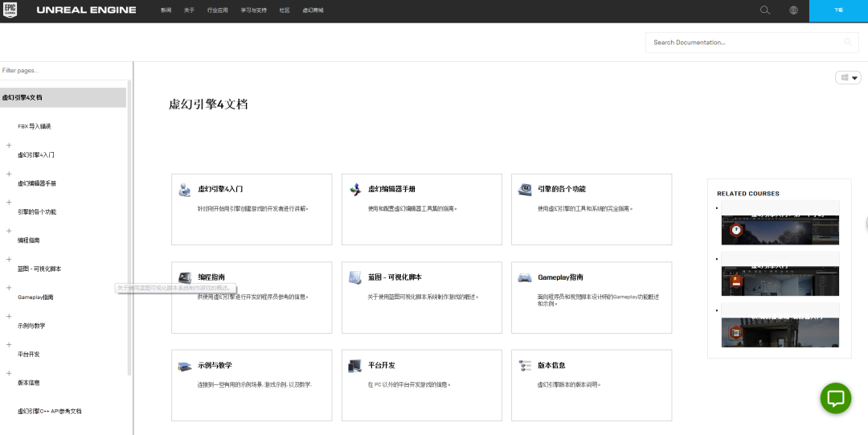
Task: Open the 示例与教学 card title
Action: point(215,366)
